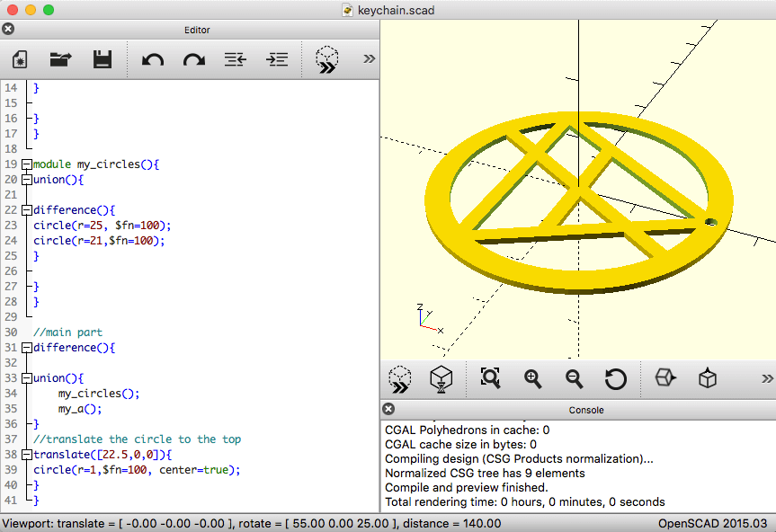Switch to the Right side view
Image resolution: width=776 pixels, height=532 pixels.
tap(666, 379)
